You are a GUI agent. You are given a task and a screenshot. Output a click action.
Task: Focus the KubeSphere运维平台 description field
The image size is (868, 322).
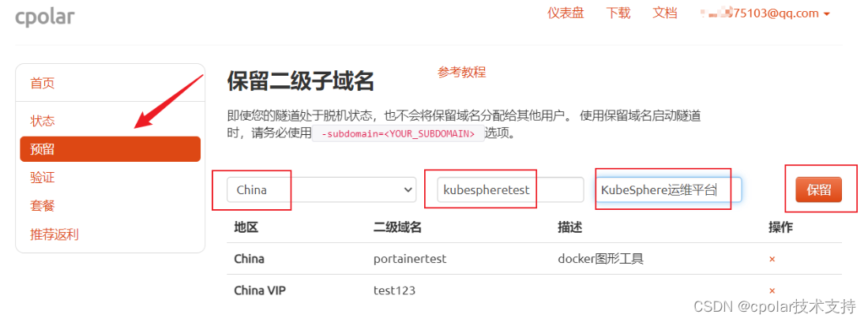coord(668,189)
